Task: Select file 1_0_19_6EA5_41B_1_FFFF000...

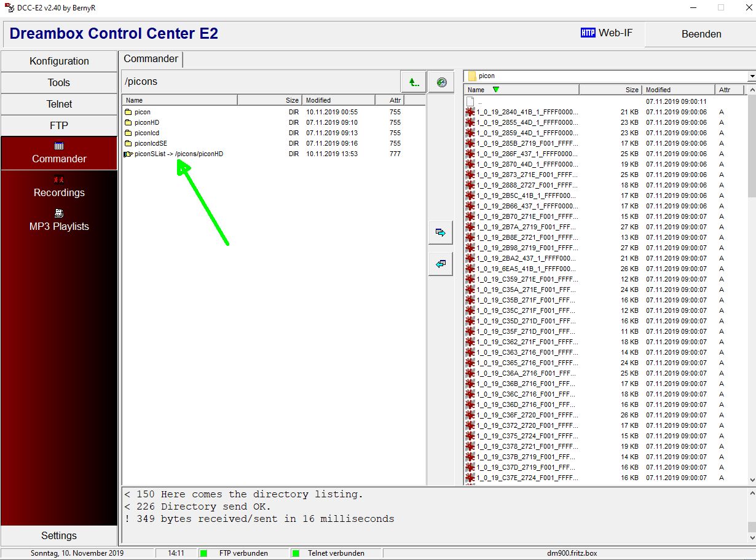Action: (x=527, y=269)
